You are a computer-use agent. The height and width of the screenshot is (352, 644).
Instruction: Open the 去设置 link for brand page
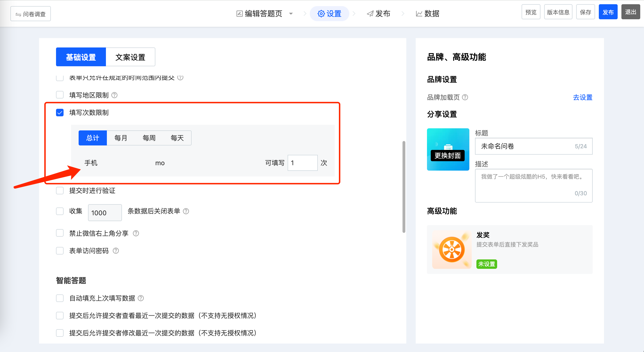click(x=582, y=97)
